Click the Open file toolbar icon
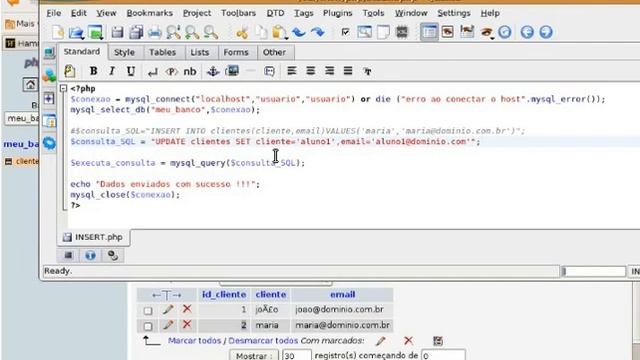 coord(76,32)
